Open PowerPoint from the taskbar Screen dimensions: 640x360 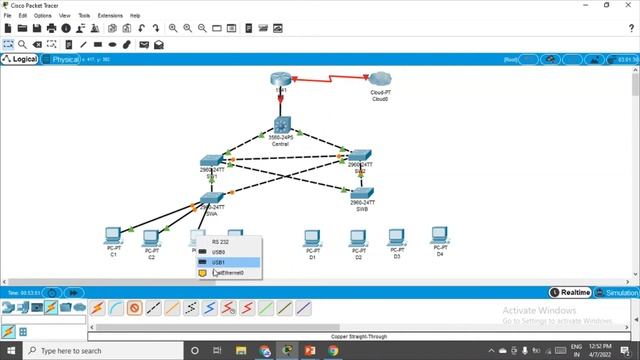(x=310, y=351)
